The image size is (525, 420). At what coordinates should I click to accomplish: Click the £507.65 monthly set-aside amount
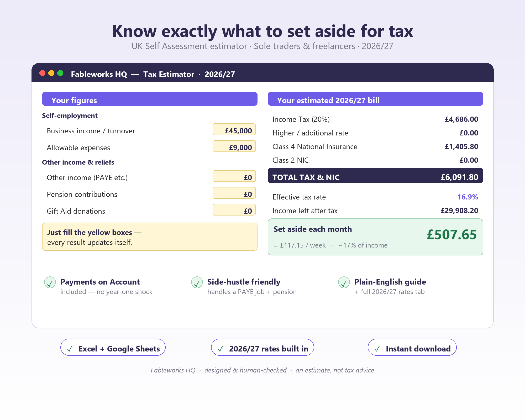click(x=451, y=235)
